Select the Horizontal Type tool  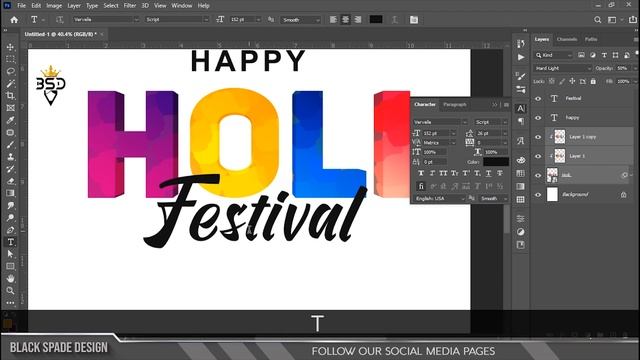pos(11,242)
